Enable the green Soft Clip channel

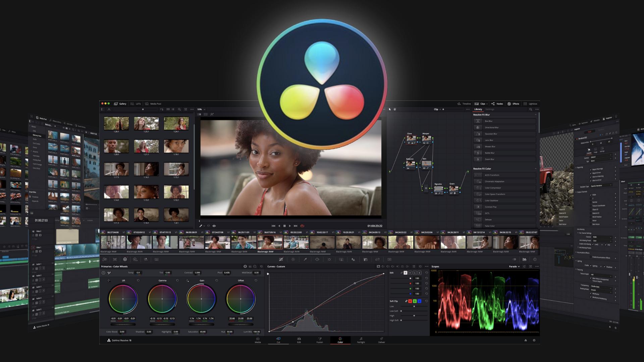pyautogui.click(x=415, y=301)
